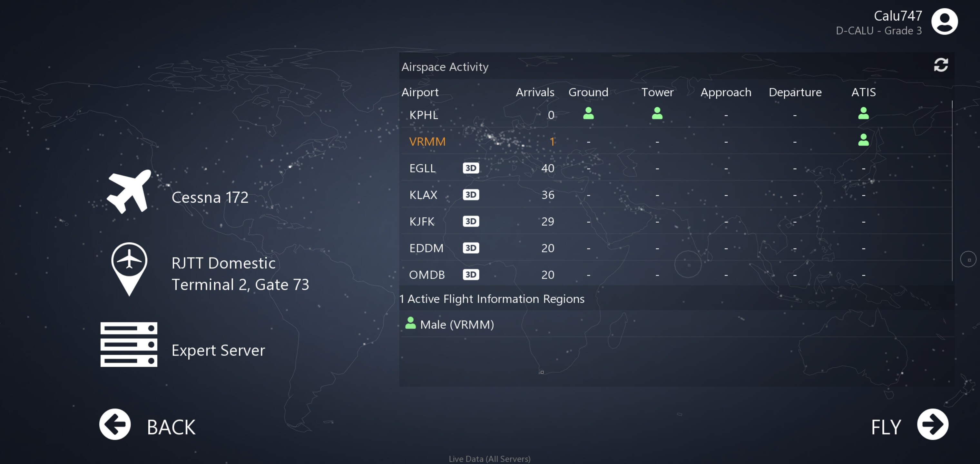Click the refresh airspace activity icon
Viewport: 980px width, 464px height.
click(940, 65)
